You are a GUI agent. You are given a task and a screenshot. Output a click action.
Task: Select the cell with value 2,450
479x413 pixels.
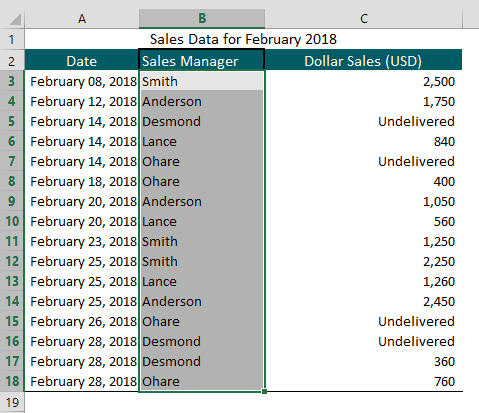[363, 301]
